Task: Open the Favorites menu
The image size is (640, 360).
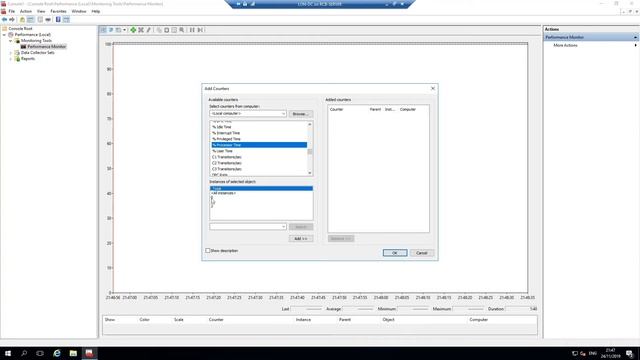Action: [x=58, y=11]
